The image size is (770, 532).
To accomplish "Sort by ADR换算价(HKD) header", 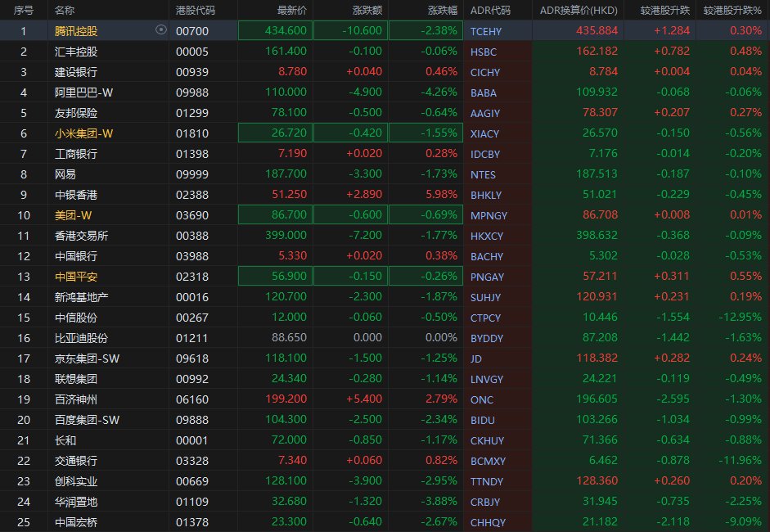I will click(579, 11).
